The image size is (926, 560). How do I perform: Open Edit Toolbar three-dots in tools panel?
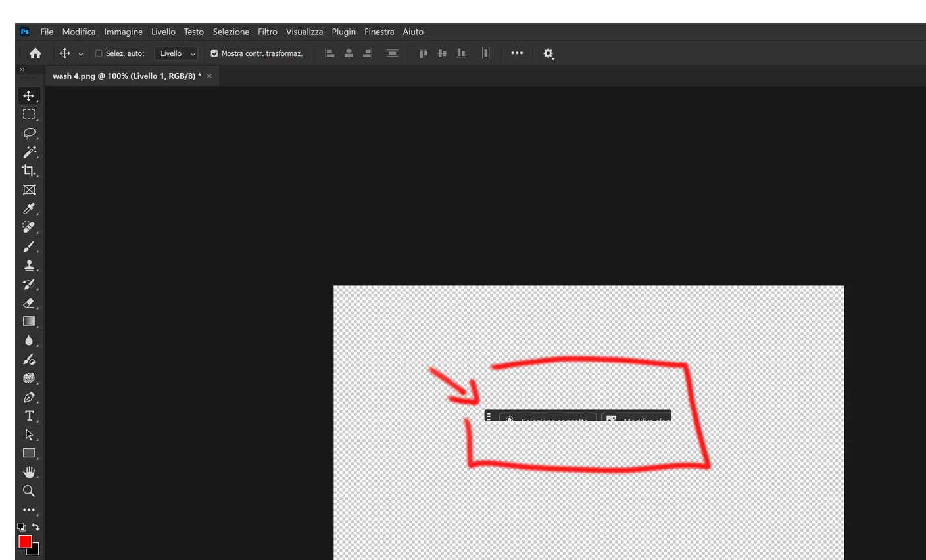coord(29,510)
